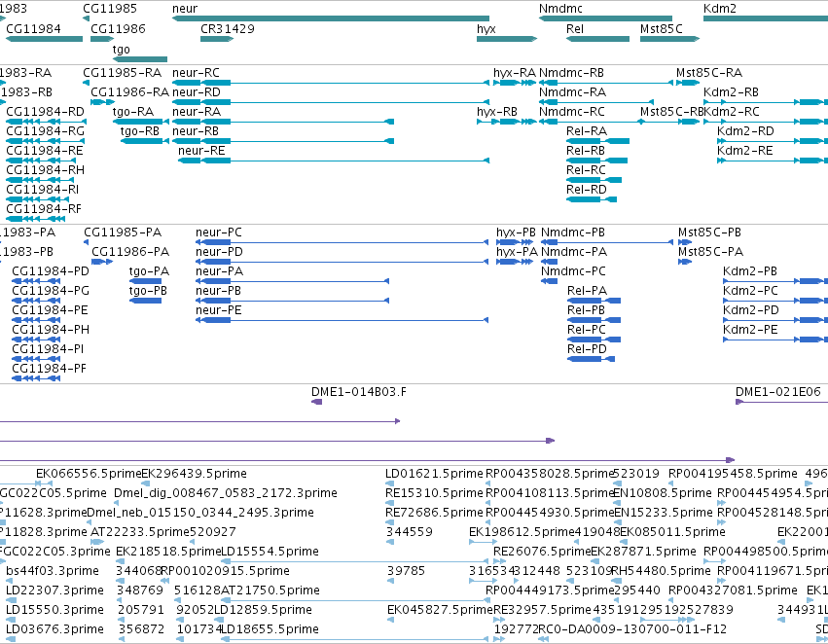This screenshot has height=644, width=828.
Task: Click transcript neur-RE
Action: point(334,161)
